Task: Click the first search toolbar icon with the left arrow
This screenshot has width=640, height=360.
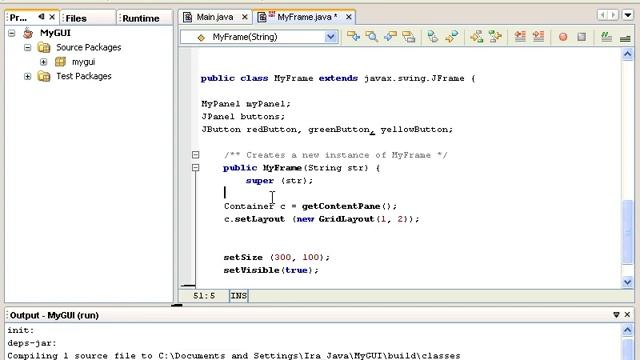Action: pos(353,37)
